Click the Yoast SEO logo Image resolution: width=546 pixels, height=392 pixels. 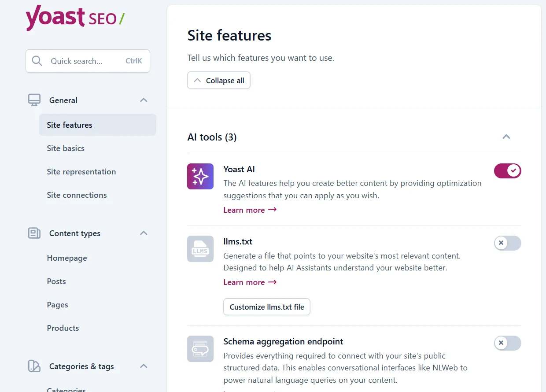pyautogui.click(x=75, y=18)
